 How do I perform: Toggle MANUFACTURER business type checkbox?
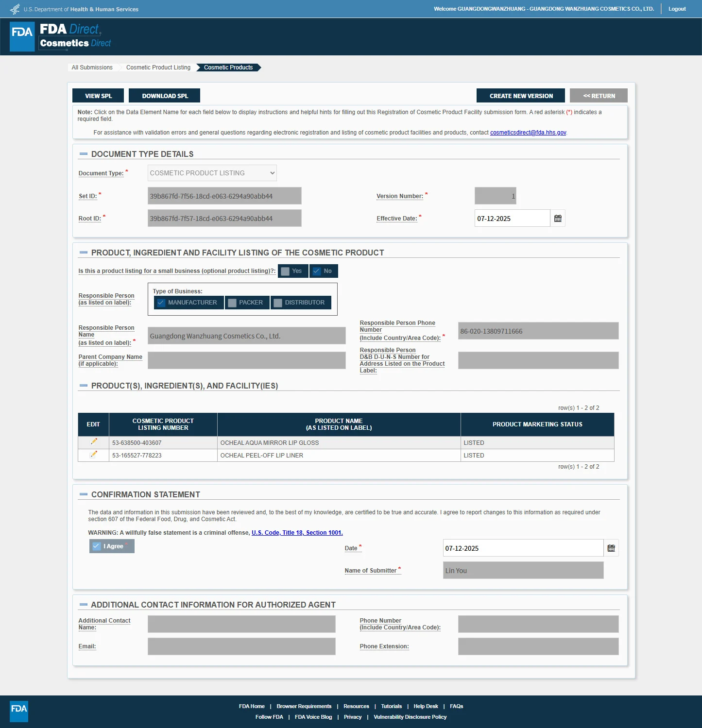point(189,303)
